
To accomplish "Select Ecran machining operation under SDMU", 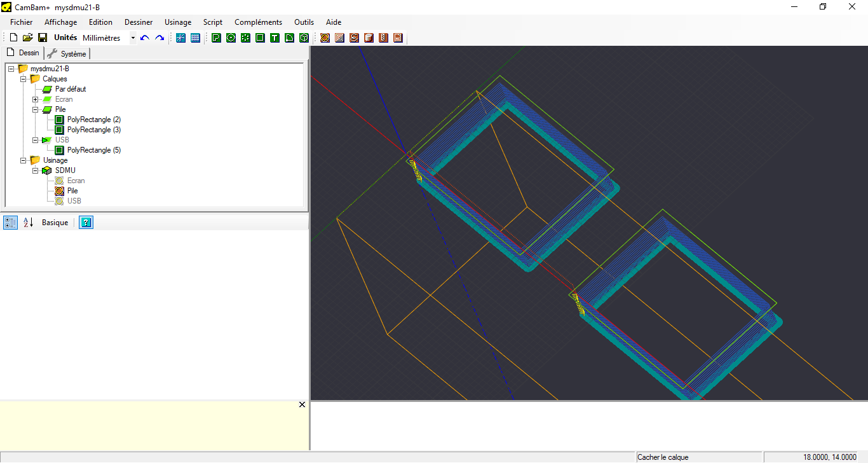I will (76, 181).
